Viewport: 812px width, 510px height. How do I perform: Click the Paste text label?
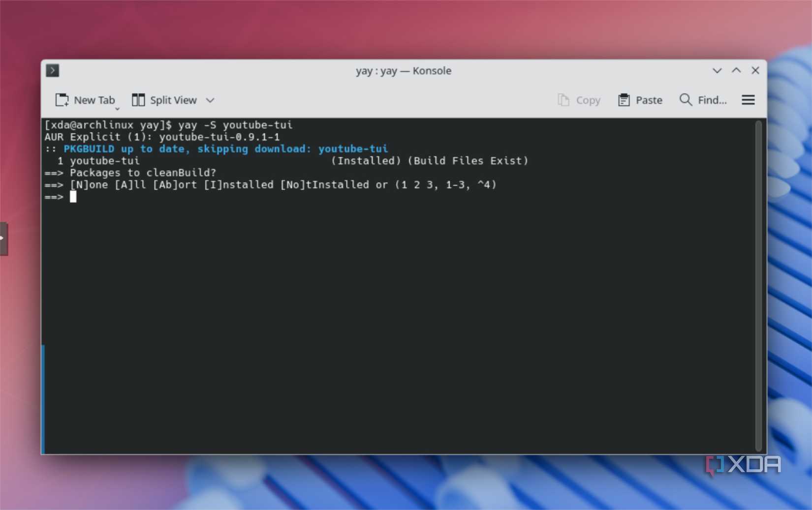(x=648, y=100)
